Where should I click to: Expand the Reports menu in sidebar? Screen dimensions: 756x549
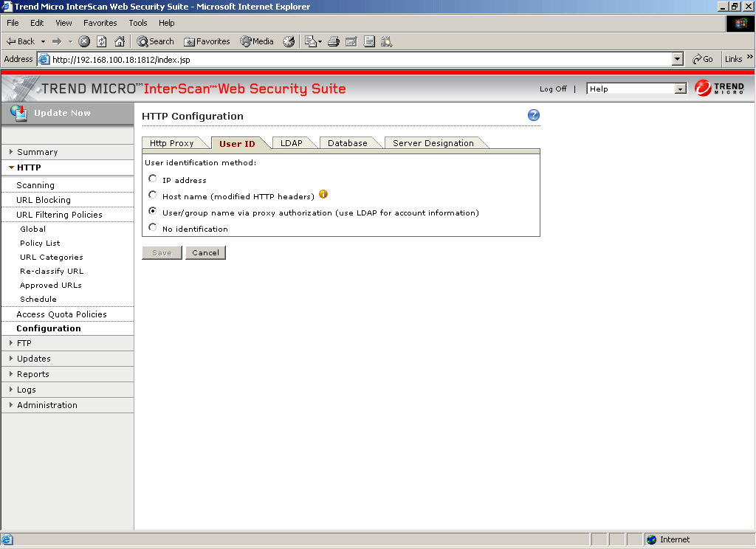click(x=32, y=374)
